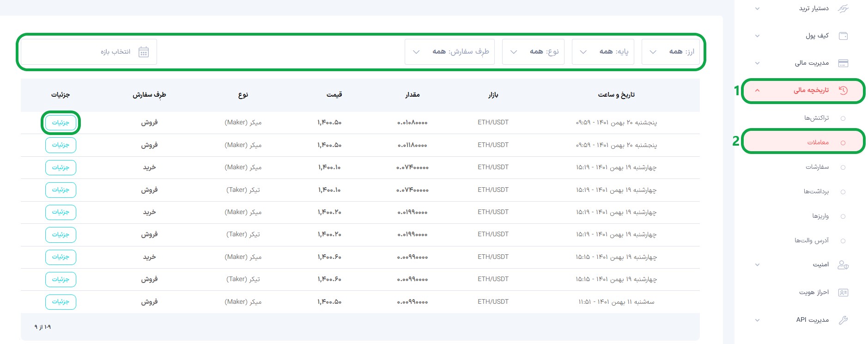
Task: Open جزئیات for Taker فروش trade ۰.۰۱۹۹۰۰۰۰
Action: [61, 235]
